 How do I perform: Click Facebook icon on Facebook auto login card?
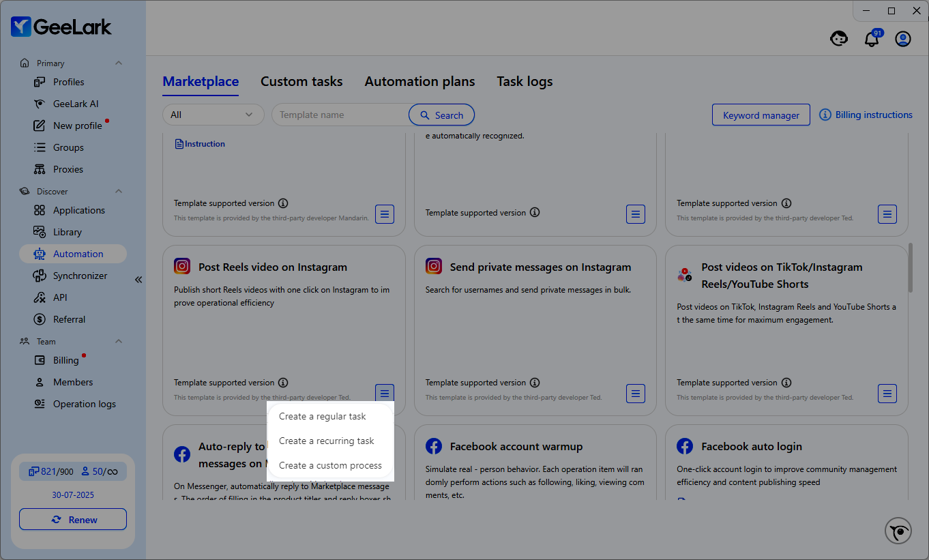tap(685, 446)
